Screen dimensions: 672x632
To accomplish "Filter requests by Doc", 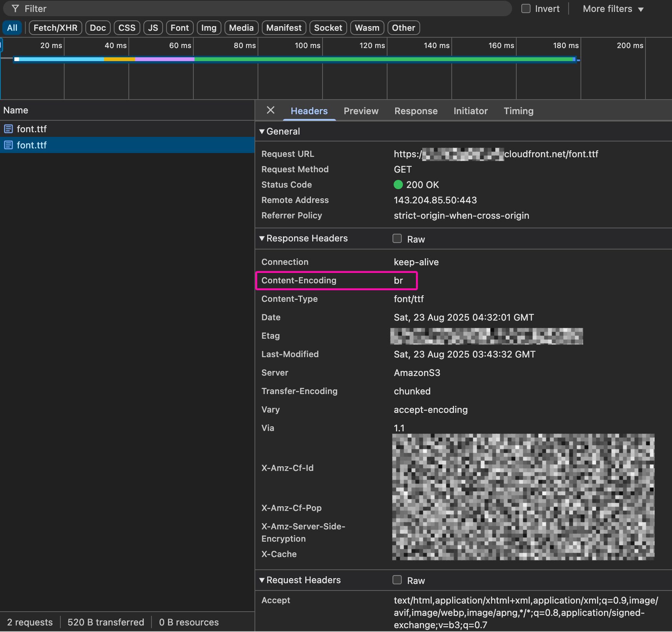I will point(98,28).
